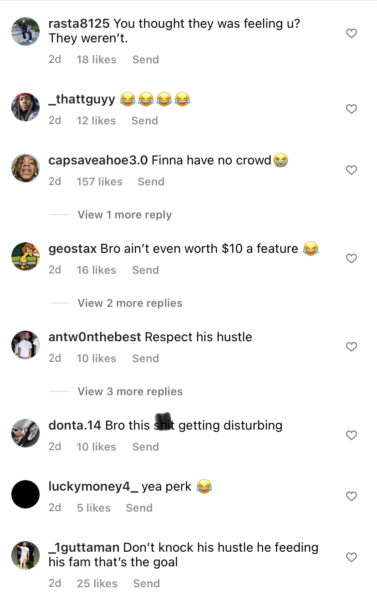The image size is (377, 600).
Task: Click Send under the _1guttaman comment
Action: tap(146, 584)
